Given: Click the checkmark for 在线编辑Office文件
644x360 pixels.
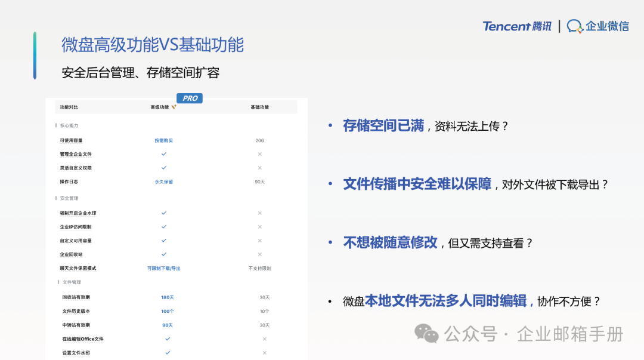Looking at the screenshot, I should click(x=168, y=339).
